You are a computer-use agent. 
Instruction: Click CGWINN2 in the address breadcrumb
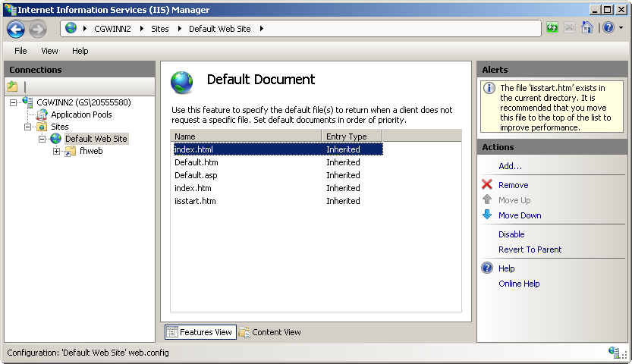tap(112, 29)
